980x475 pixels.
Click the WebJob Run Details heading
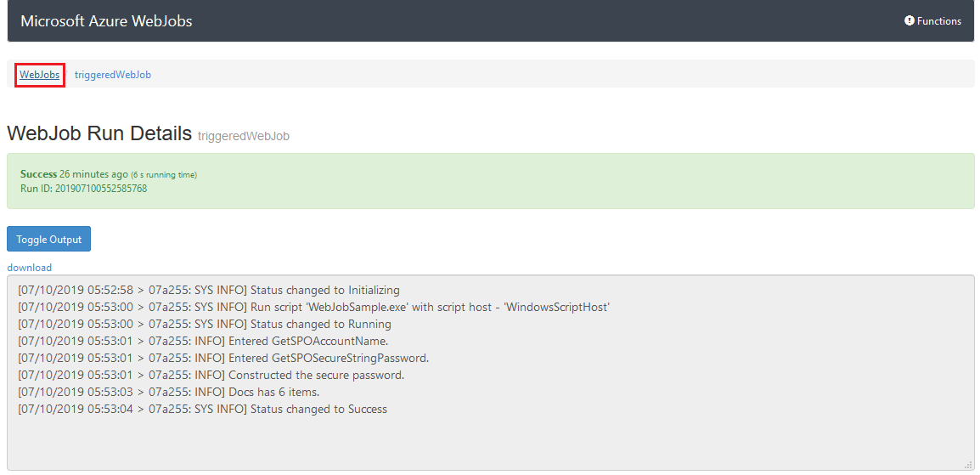[x=99, y=133]
